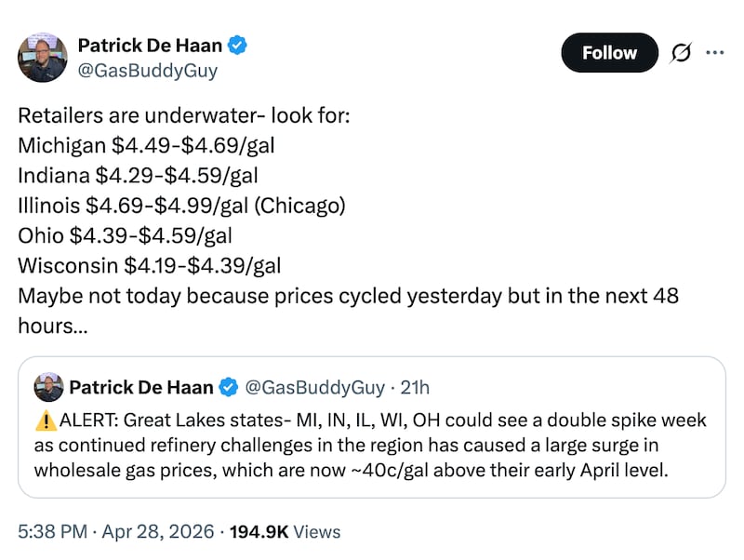Click the Follow button
744x560 pixels.
[609, 53]
